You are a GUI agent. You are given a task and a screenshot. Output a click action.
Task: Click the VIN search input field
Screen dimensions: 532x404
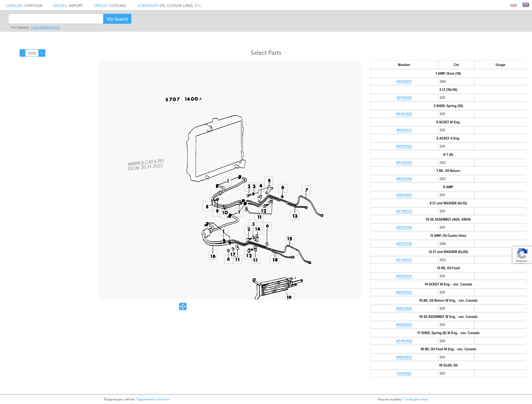56,19
